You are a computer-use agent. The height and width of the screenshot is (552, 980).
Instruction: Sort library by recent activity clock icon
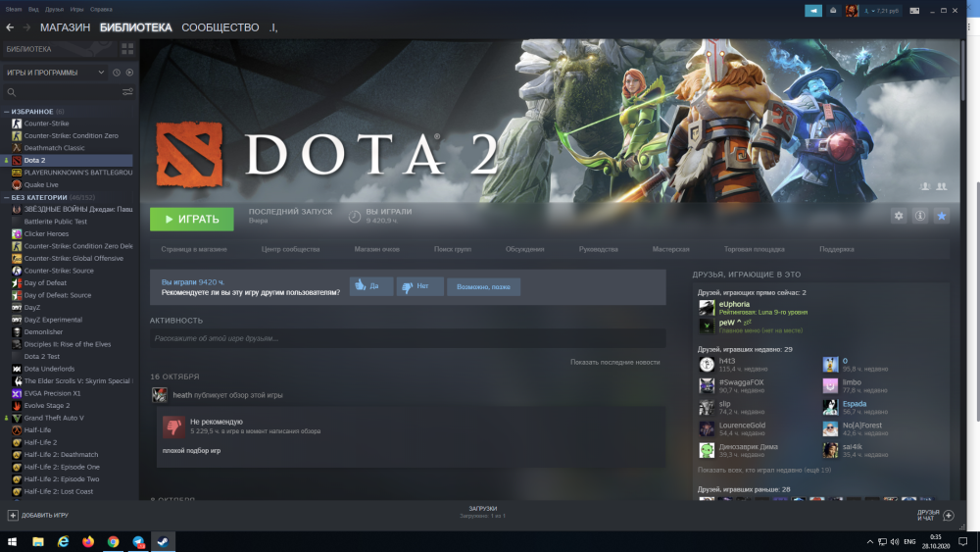tap(117, 73)
